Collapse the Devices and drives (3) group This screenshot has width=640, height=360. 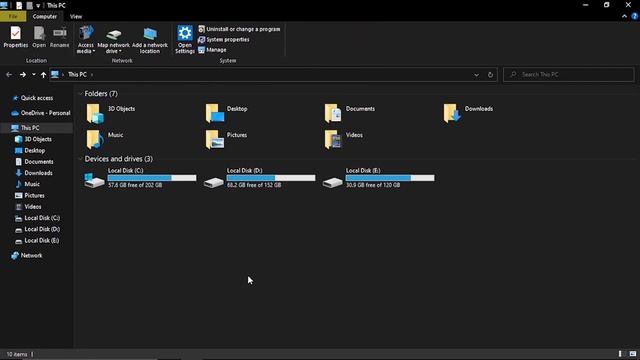80,159
